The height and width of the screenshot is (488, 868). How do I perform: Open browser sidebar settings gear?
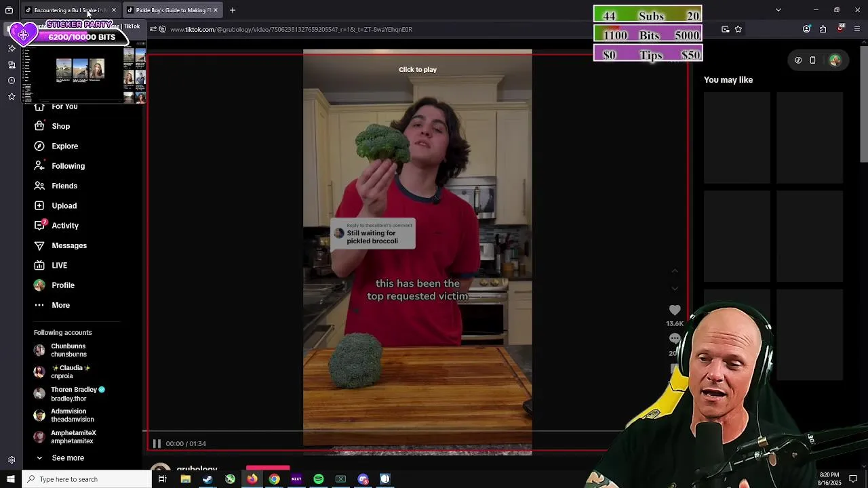(12, 460)
